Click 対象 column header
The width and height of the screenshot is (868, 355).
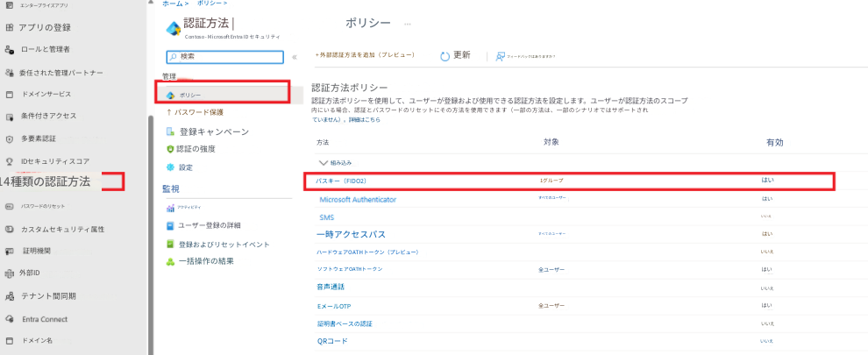pyautogui.click(x=551, y=142)
